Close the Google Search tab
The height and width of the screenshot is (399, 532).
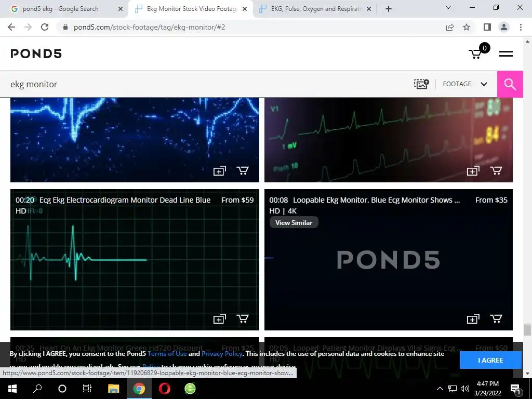pos(121,9)
